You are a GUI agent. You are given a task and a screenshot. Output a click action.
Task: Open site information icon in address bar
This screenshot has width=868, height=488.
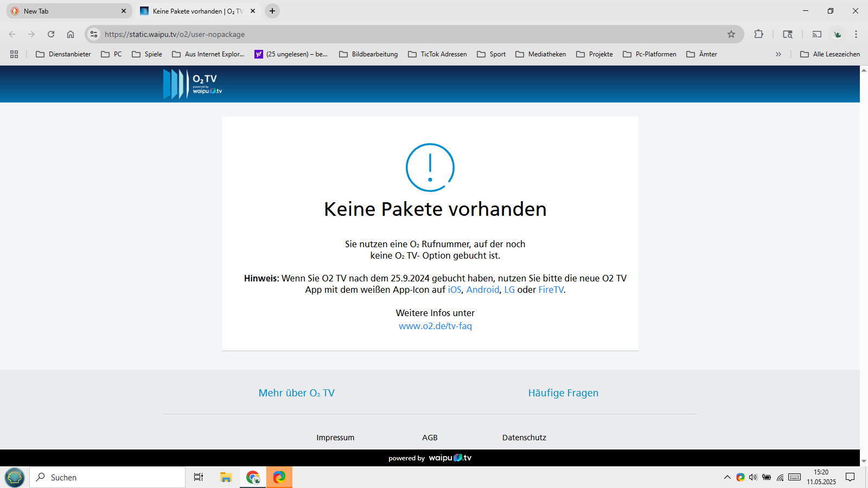[94, 34]
